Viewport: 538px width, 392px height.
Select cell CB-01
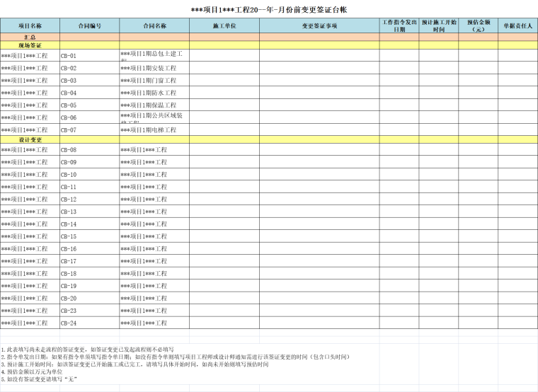coord(90,56)
